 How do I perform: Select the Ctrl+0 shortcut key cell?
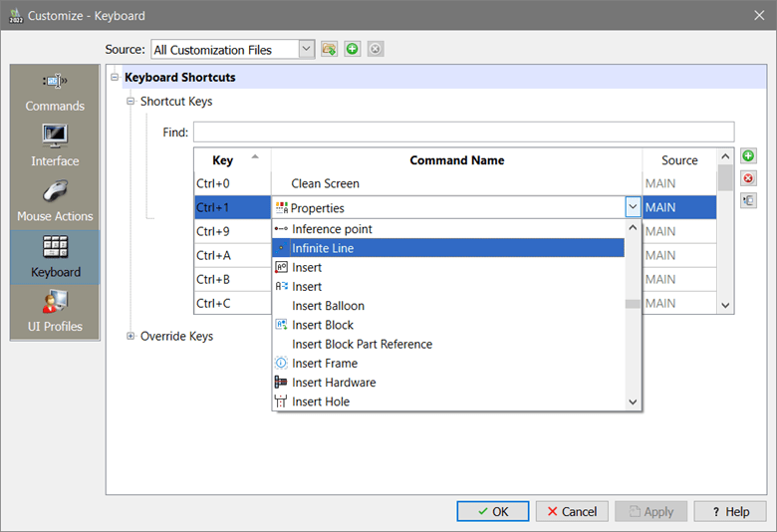click(x=232, y=183)
